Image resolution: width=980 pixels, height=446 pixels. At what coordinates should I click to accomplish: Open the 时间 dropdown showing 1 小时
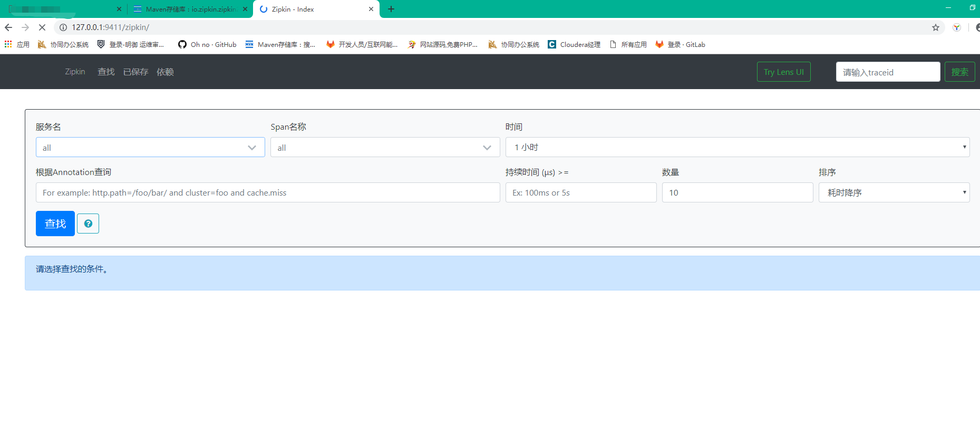point(738,147)
